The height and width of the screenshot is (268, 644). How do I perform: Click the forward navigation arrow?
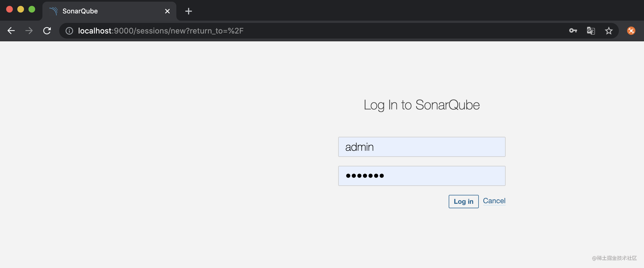coord(29,31)
